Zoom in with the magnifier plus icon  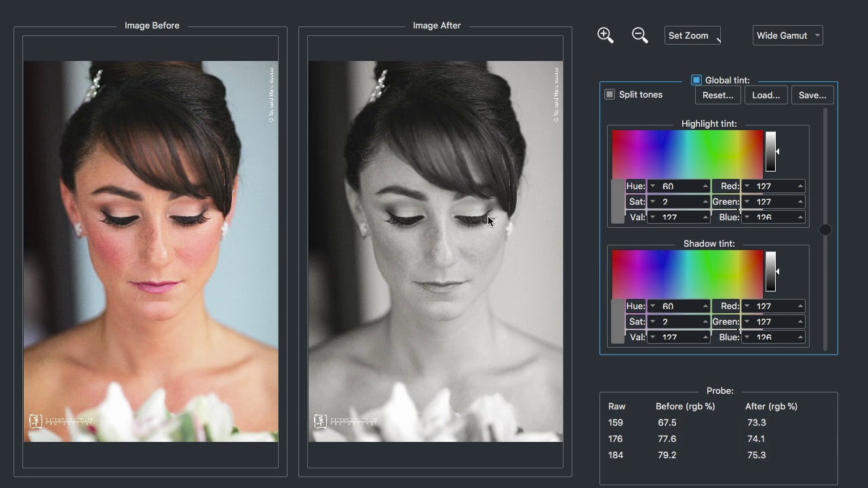(x=606, y=35)
